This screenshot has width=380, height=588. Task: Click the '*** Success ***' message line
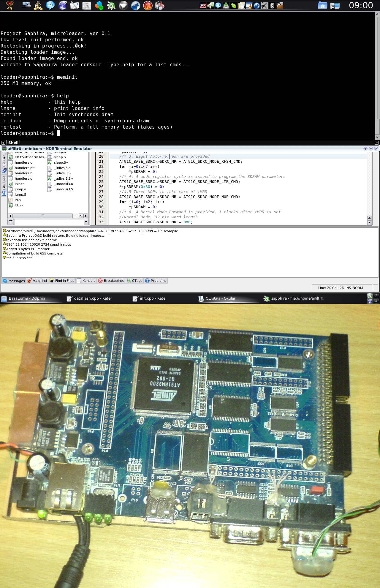pyautogui.click(x=19, y=258)
